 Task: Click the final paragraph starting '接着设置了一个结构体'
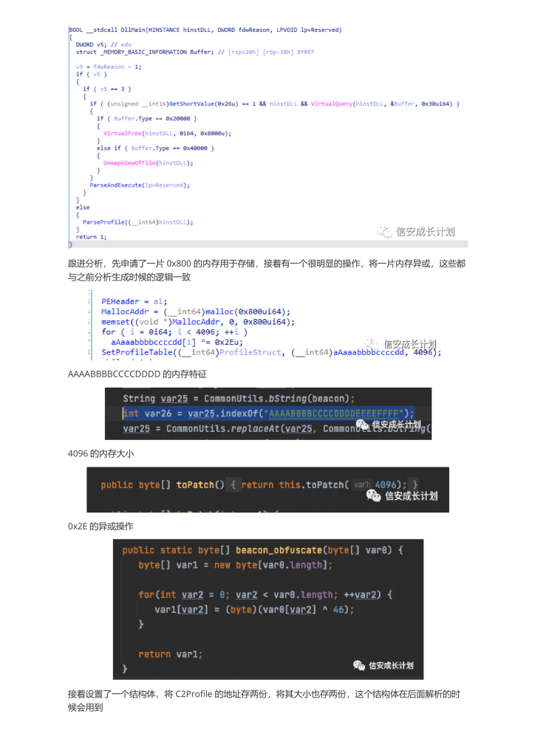point(264,701)
